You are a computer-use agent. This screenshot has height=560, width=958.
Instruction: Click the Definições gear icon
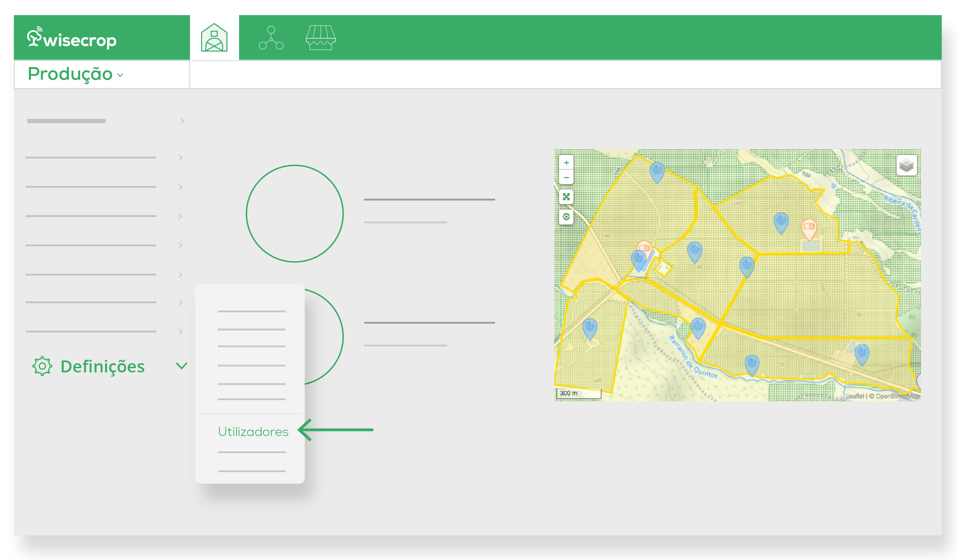pos(42,366)
